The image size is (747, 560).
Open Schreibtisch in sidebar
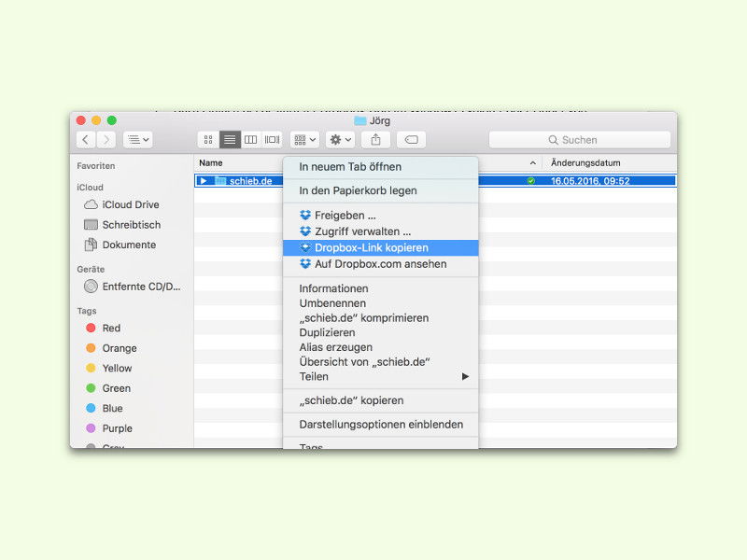point(122,224)
